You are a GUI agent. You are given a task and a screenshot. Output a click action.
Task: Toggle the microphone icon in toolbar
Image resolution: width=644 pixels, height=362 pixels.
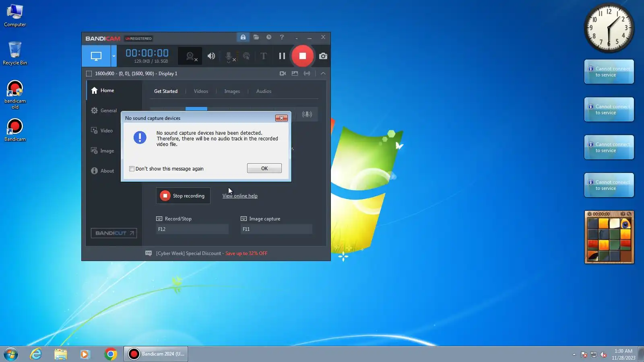(x=229, y=56)
